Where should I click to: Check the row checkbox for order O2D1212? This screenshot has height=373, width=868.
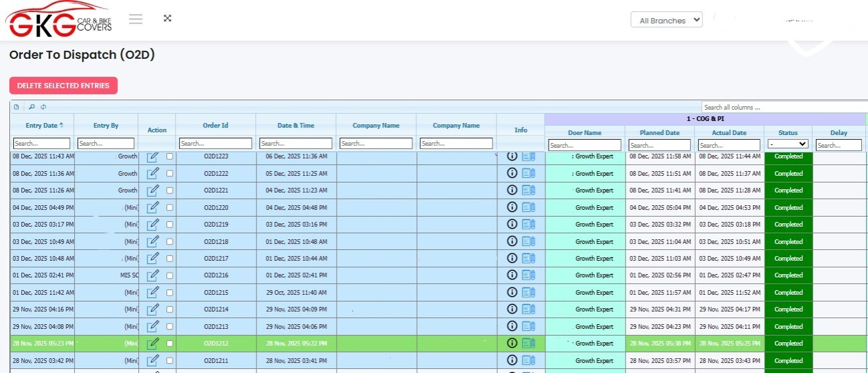tap(170, 343)
